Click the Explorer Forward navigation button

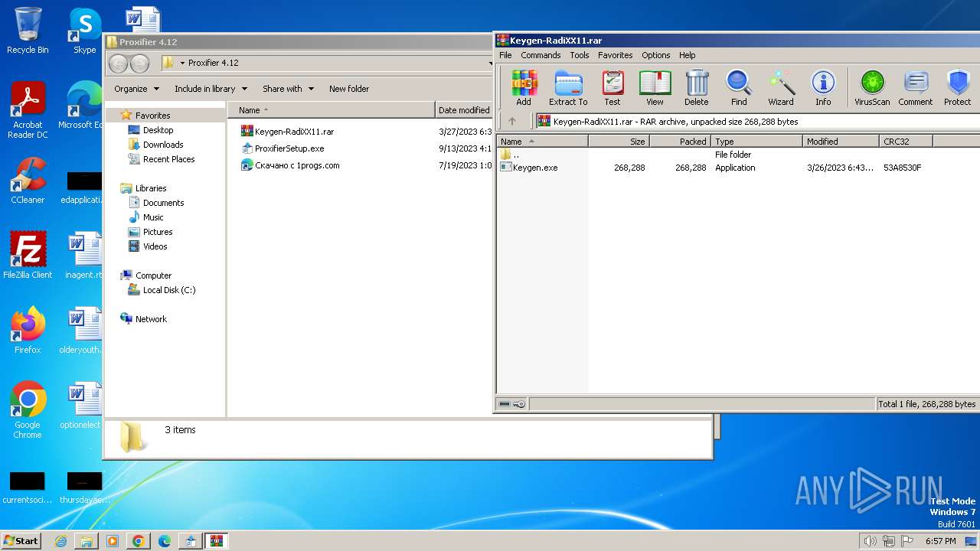click(140, 63)
